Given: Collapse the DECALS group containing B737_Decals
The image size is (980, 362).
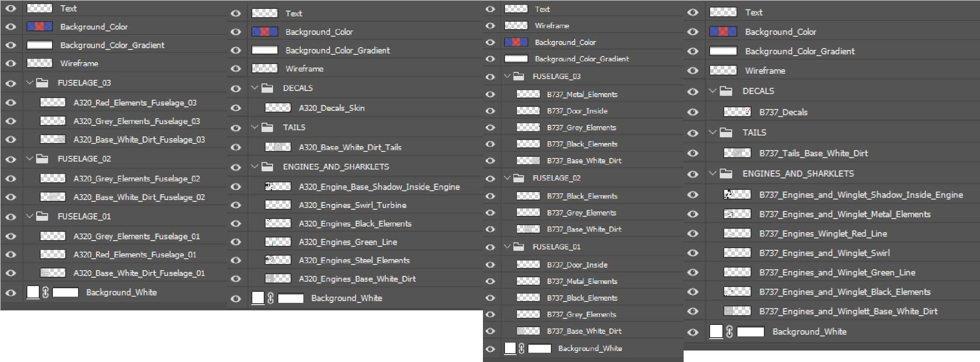Looking at the screenshot, I should click(x=713, y=91).
